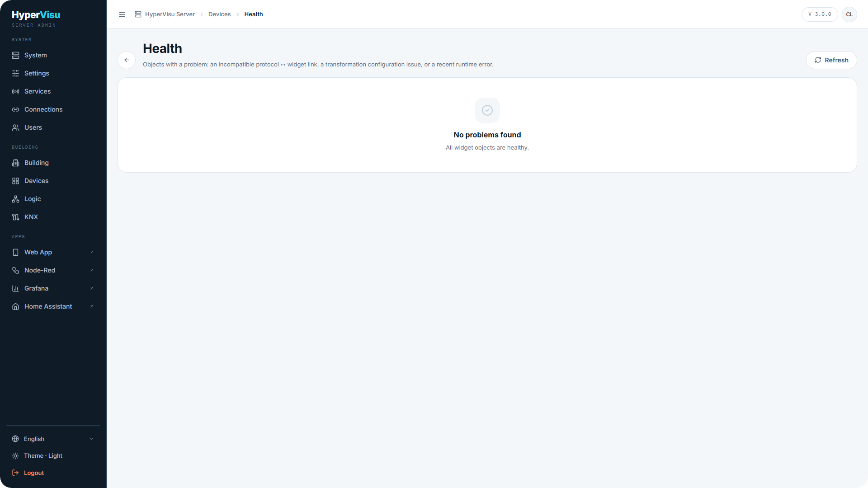Click the globe language icon

pyautogui.click(x=15, y=439)
